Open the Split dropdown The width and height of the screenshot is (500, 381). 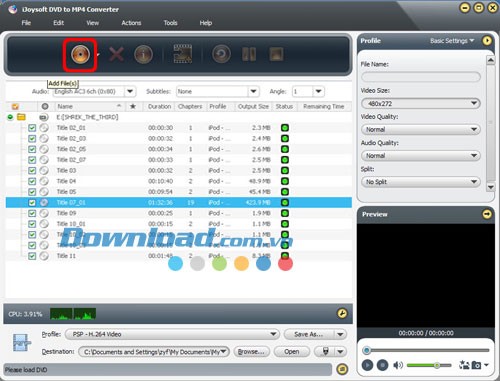(421, 182)
